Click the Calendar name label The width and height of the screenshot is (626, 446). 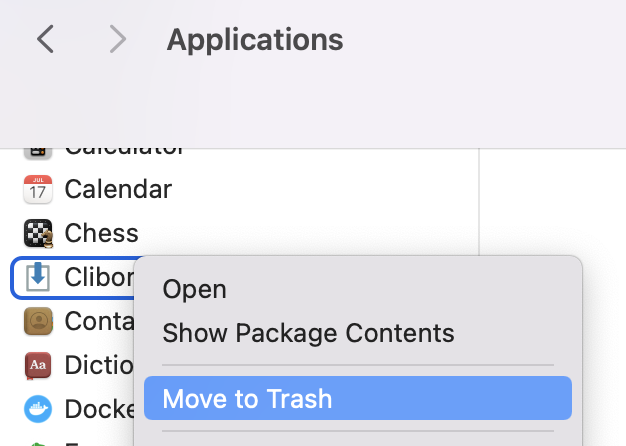pos(118,189)
